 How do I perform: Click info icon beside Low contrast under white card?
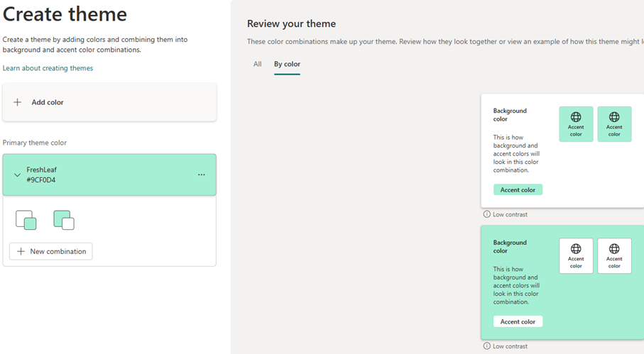pos(486,214)
